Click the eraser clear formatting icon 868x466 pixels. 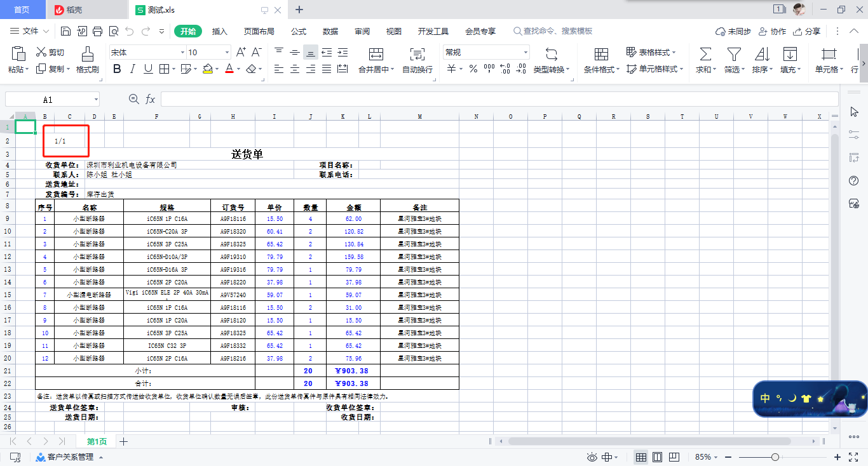[x=252, y=69]
